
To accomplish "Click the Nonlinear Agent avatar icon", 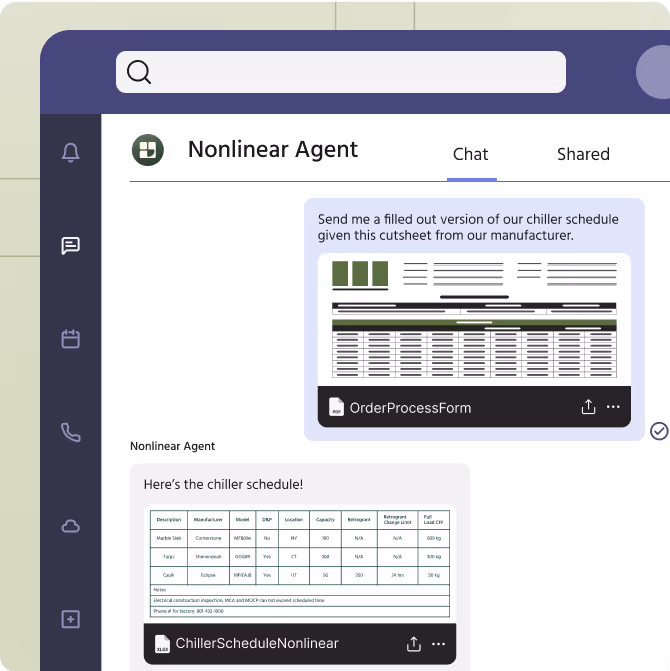I will (148, 150).
